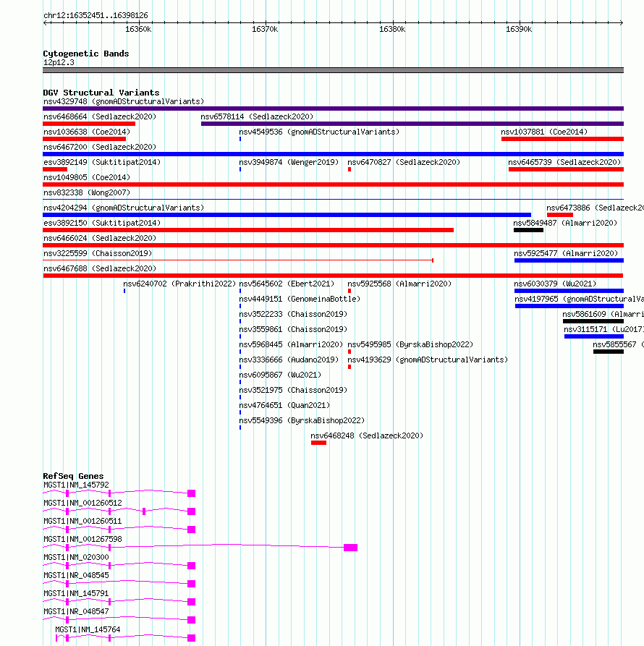
Task: Click nsv6030379 (Wu2021) label
Action: coord(555,284)
